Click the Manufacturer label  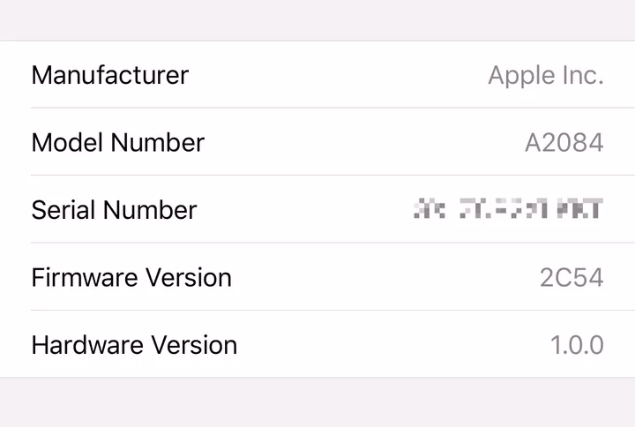tap(110, 75)
